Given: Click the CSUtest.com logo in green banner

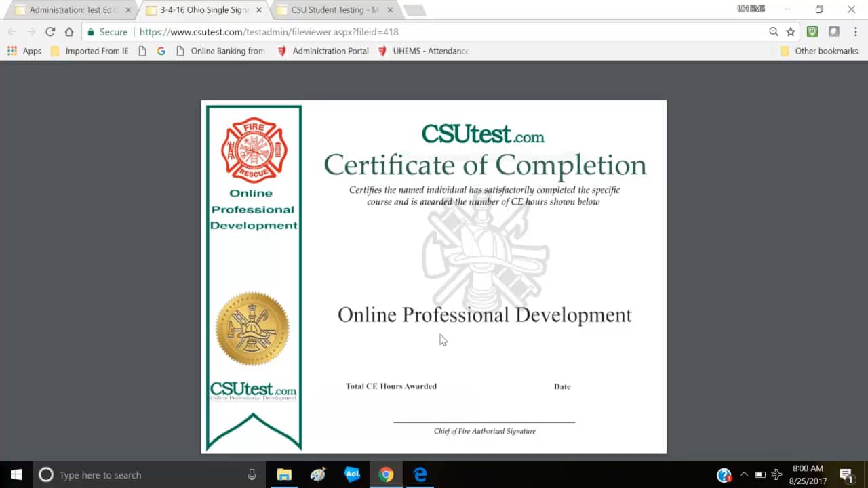Looking at the screenshot, I should (x=253, y=390).
